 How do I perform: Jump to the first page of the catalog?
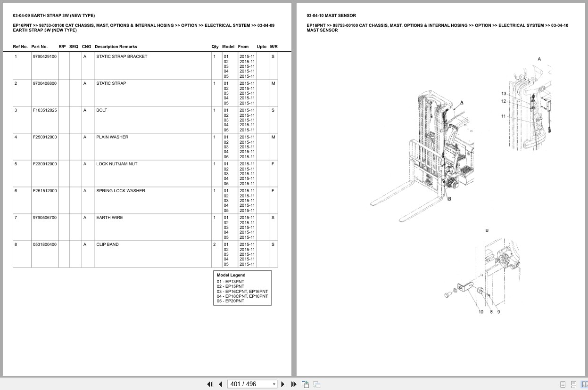click(x=209, y=384)
